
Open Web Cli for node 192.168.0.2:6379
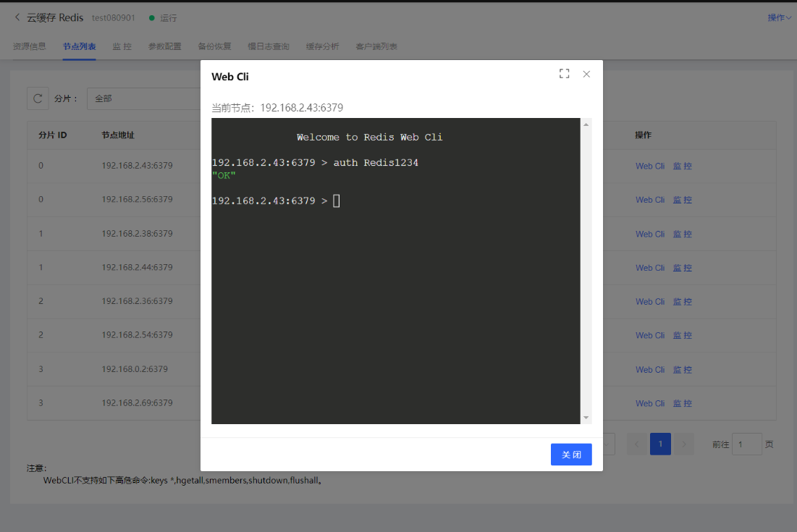pyautogui.click(x=649, y=369)
